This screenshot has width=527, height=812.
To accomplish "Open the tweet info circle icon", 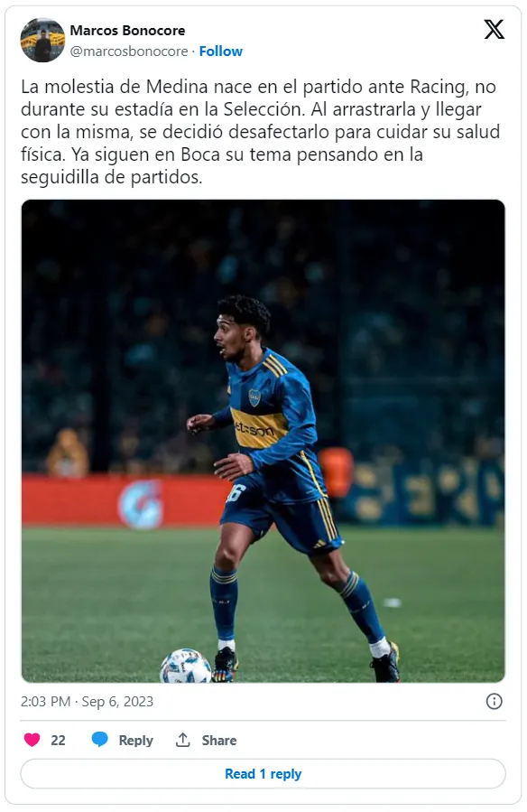I will 494,701.
